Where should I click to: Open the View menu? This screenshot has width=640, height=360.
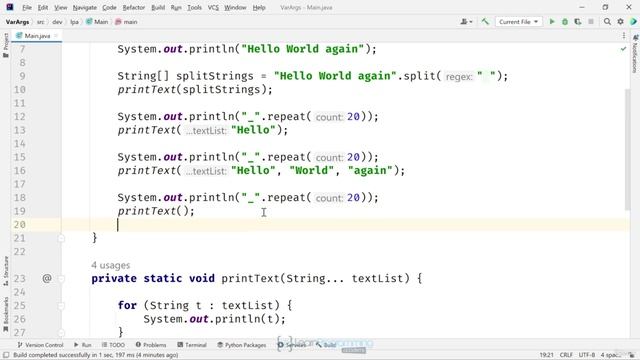[x=60, y=7]
